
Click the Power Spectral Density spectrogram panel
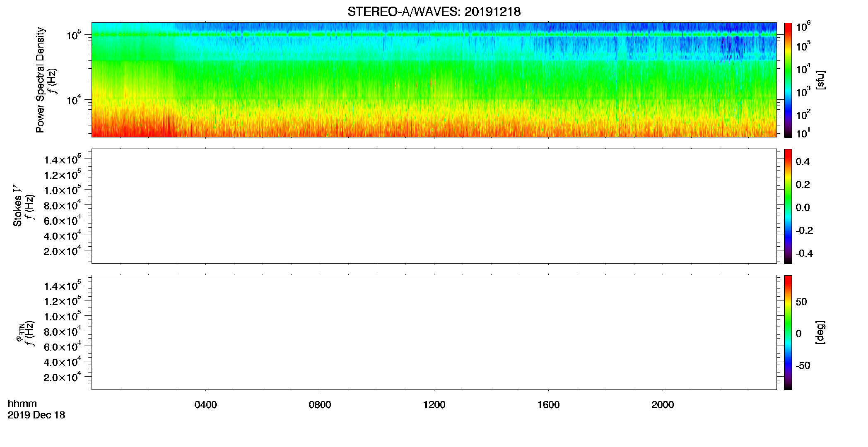[434, 79]
